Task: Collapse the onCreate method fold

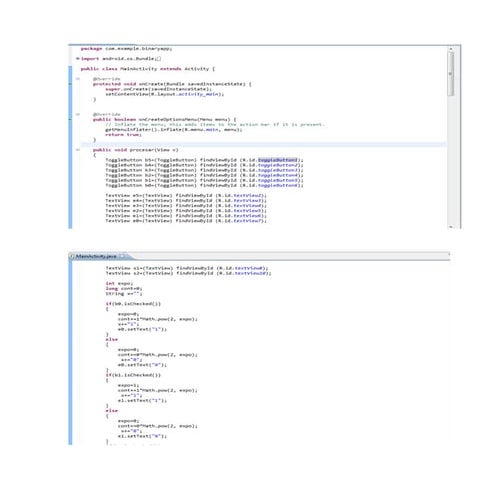Action: tap(78, 79)
